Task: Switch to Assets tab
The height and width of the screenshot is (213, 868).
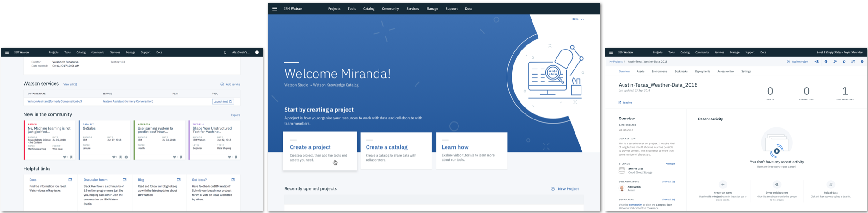Action: pos(641,71)
